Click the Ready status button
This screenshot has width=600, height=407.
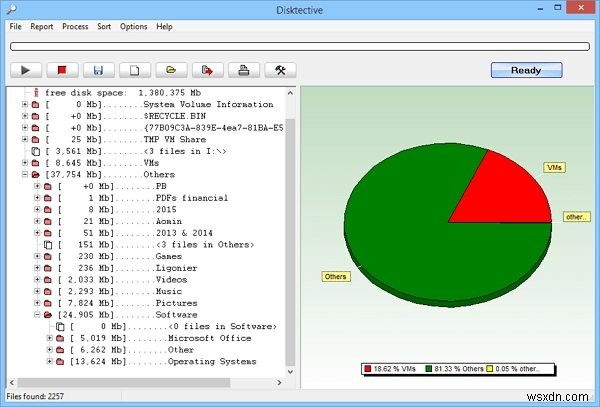pyautogui.click(x=526, y=70)
